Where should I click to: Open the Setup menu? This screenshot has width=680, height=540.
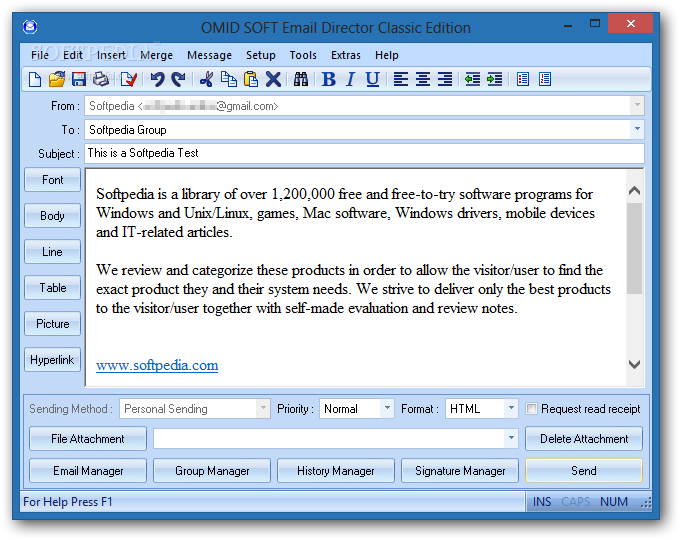[x=261, y=55]
